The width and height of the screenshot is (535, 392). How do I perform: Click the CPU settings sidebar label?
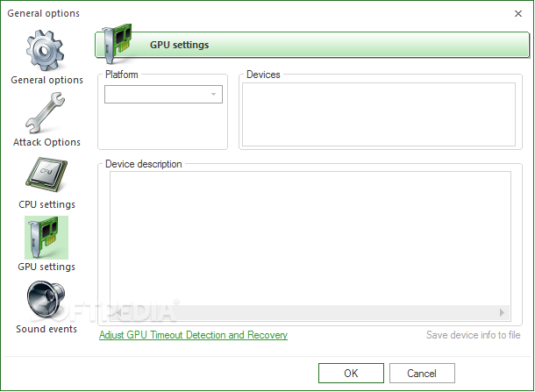(46, 204)
